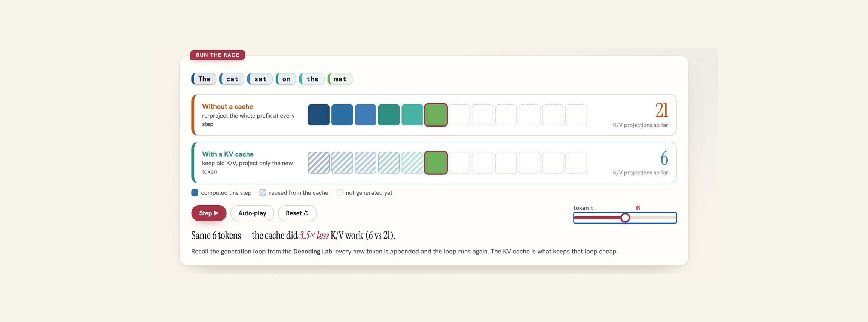Click the lowercase "the" token chip
This screenshot has height=322, width=868.
tap(312, 79)
